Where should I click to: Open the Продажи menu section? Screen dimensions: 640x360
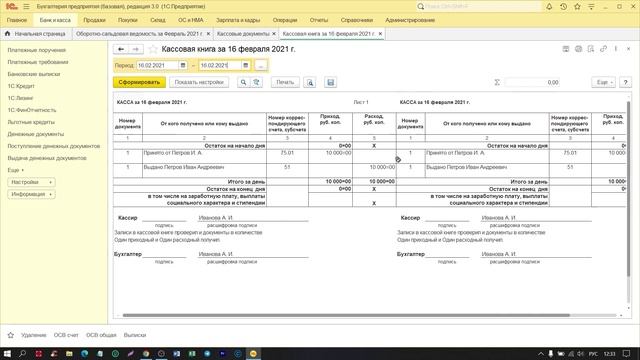(94, 20)
